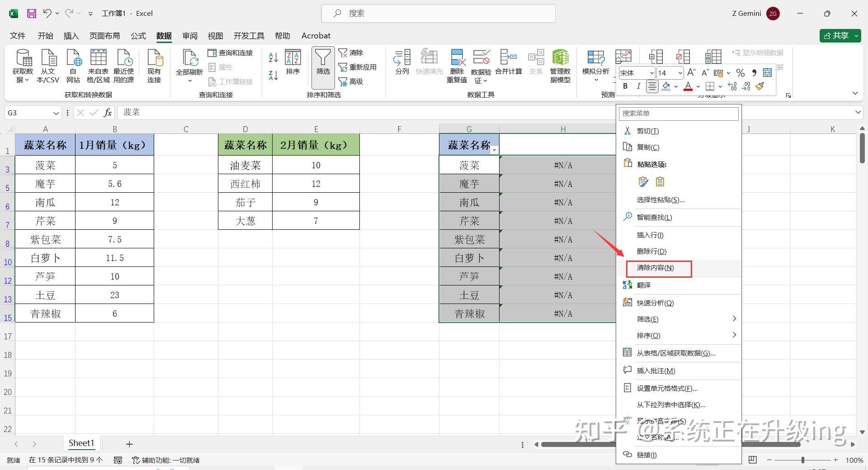Click the zoom slider handle in status bar
868x470 pixels.
click(803, 460)
